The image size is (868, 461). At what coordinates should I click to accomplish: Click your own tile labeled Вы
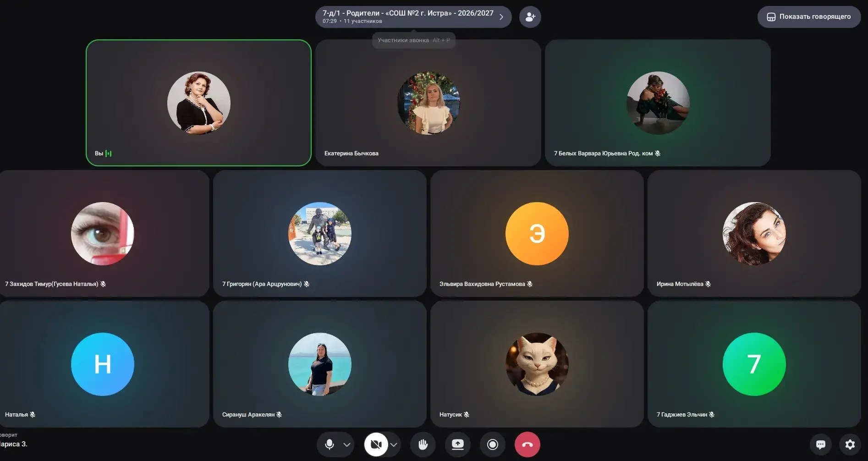pos(198,103)
